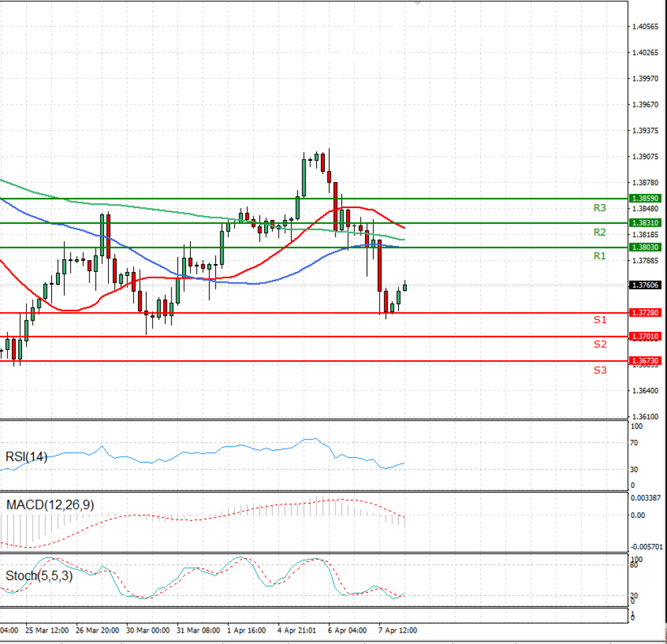Click the MACD -0.005701 scale value
The width and height of the screenshot is (667, 644).
646,547
